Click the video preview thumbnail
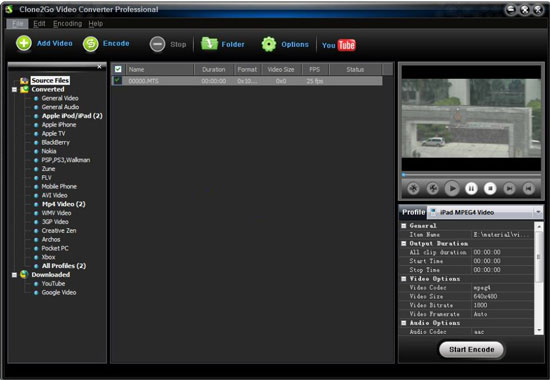 pos(471,118)
